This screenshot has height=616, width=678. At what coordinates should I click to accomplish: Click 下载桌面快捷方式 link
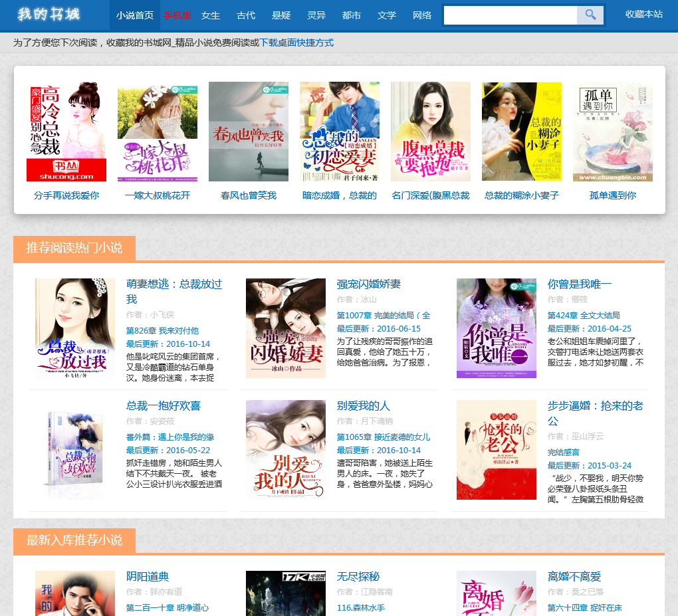(x=296, y=43)
